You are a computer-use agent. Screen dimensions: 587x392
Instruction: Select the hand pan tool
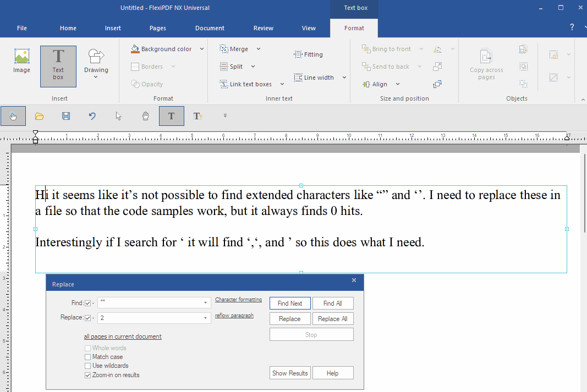(x=145, y=116)
